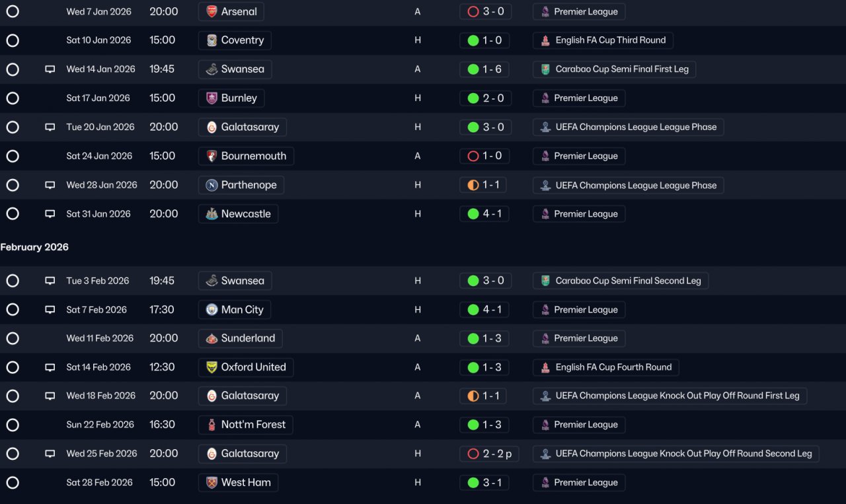Click the Arsenal club badge icon

coord(211,11)
